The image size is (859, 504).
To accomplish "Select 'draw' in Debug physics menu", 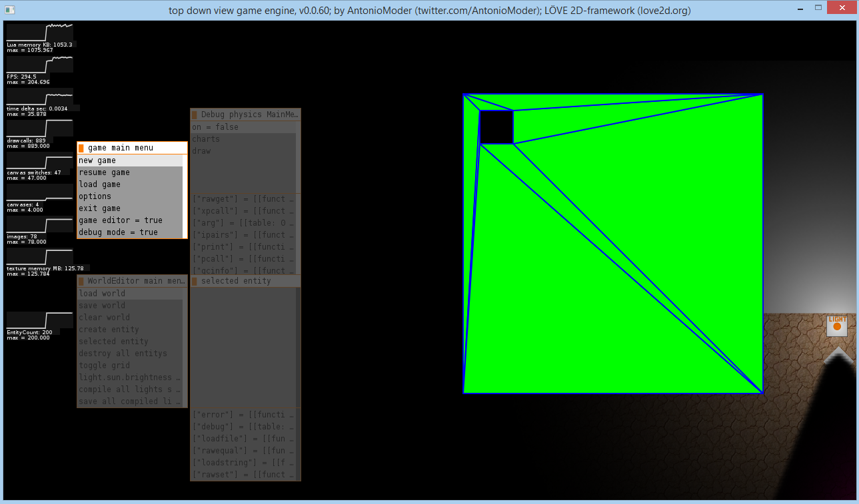I will (x=243, y=151).
